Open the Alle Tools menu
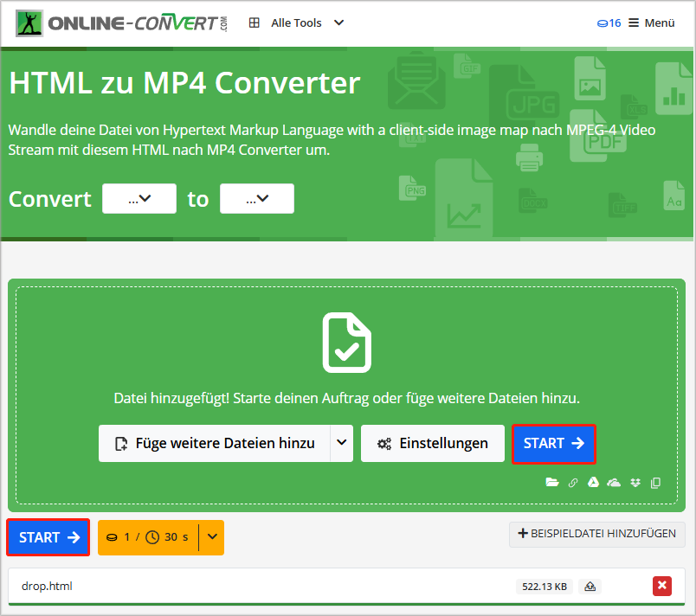The width and height of the screenshot is (696, 616). pos(296,23)
